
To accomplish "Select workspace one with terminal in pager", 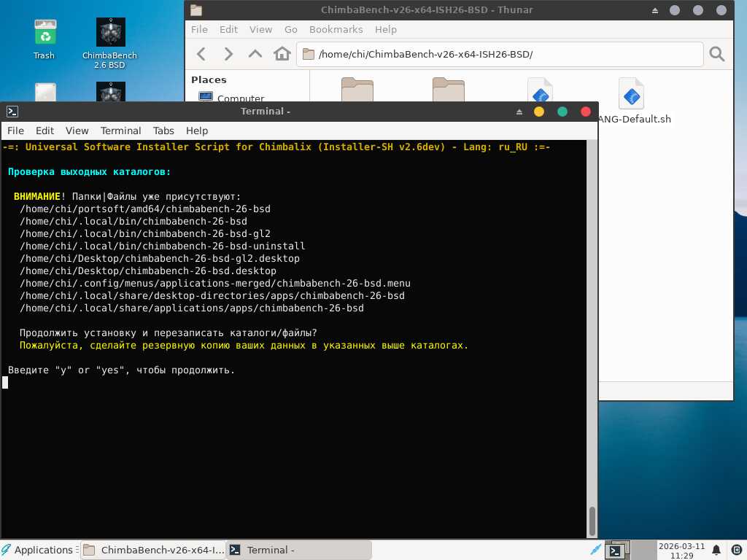I will [x=617, y=550].
